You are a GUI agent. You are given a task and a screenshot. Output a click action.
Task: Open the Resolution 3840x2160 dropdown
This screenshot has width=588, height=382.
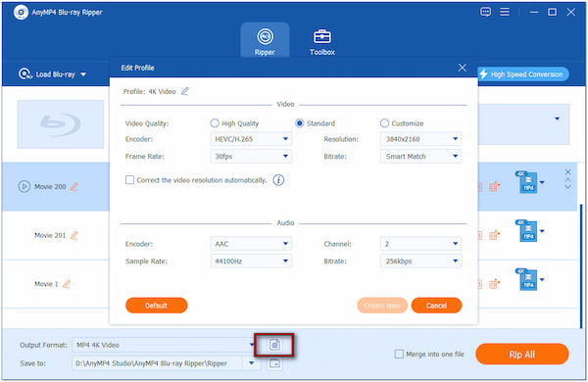tap(420, 139)
